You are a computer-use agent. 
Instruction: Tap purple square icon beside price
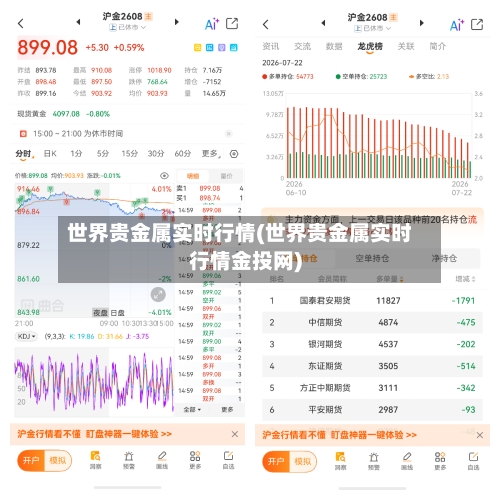(222, 48)
